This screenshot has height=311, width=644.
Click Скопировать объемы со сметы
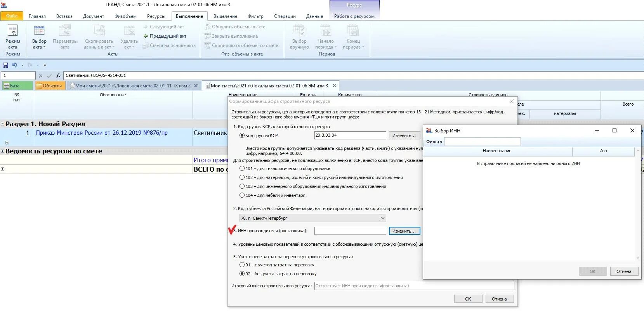pos(242,45)
